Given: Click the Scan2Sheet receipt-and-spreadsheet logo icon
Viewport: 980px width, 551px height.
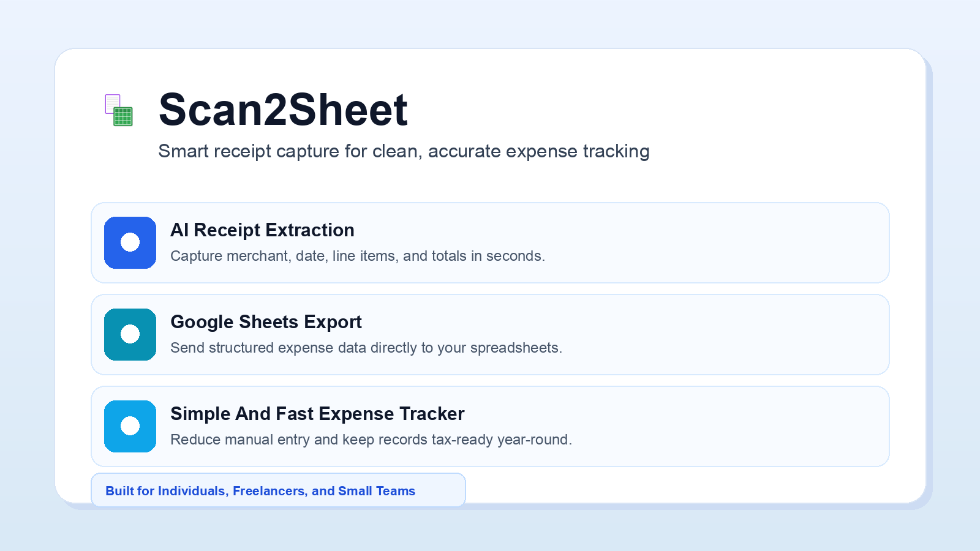Looking at the screenshot, I should tap(119, 110).
